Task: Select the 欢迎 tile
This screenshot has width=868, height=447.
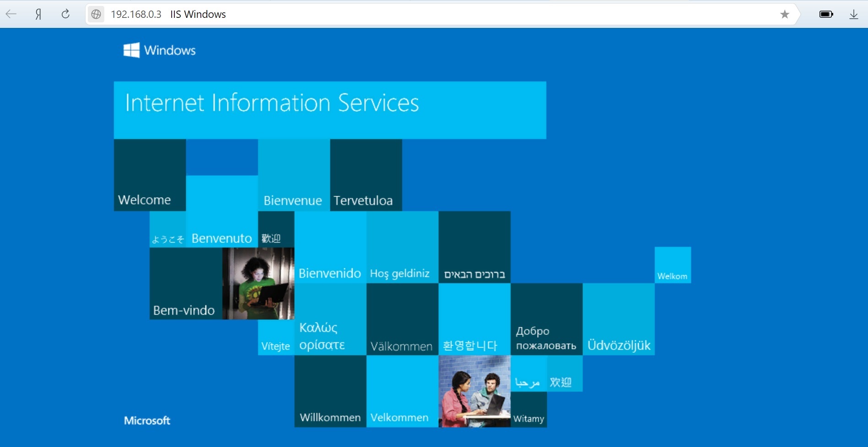Action: tap(565, 373)
